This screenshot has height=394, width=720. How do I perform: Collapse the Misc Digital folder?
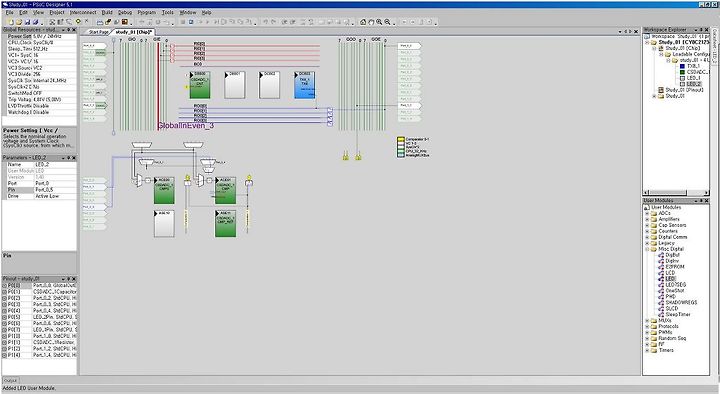(x=647, y=249)
